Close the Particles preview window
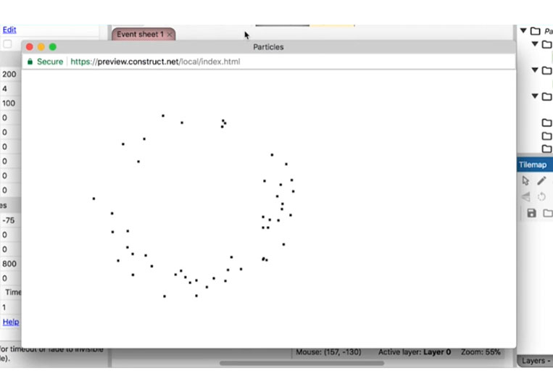553x392 pixels. [x=30, y=47]
